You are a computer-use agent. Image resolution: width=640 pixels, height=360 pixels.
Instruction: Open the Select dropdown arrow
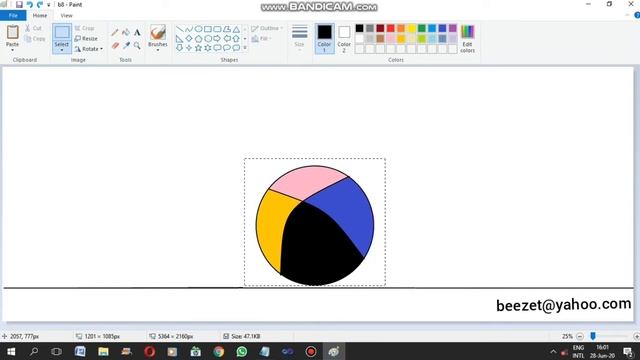coord(62,50)
